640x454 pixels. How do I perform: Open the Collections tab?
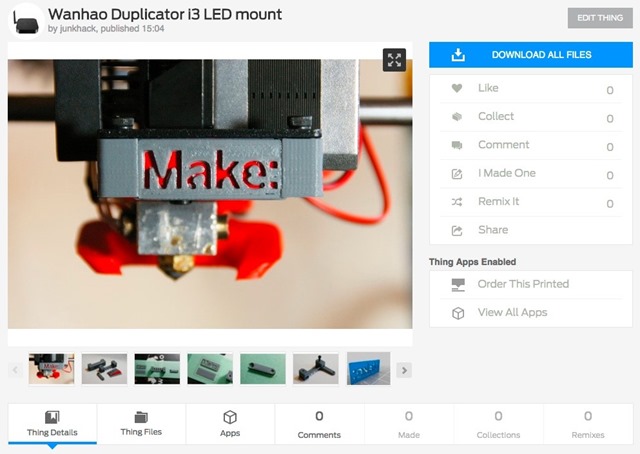[498, 424]
